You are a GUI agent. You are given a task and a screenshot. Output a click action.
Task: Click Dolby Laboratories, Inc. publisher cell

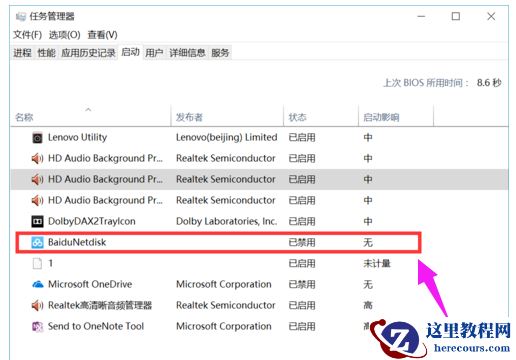(227, 221)
